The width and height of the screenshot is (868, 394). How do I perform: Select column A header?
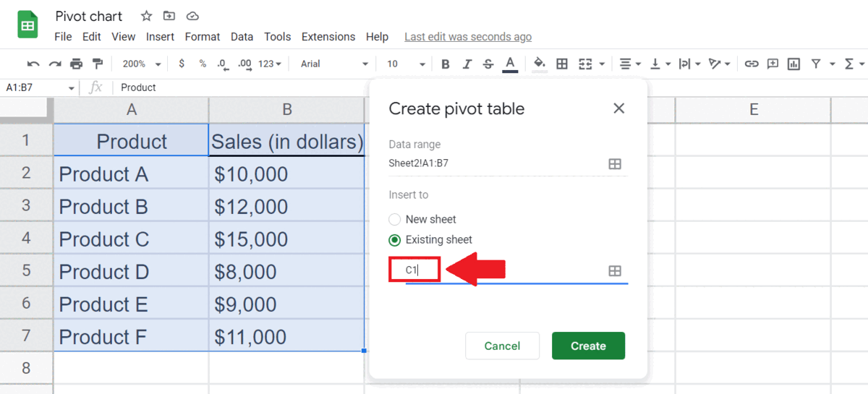tap(132, 110)
